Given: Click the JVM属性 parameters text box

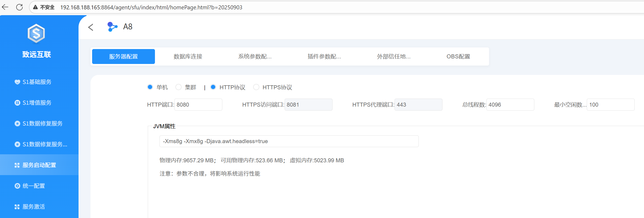Looking at the screenshot, I should tap(289, 141).
